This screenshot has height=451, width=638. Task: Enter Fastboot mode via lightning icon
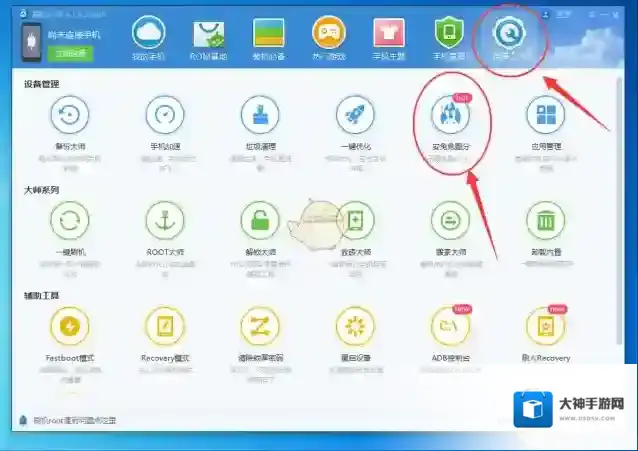tap(70, 326)
